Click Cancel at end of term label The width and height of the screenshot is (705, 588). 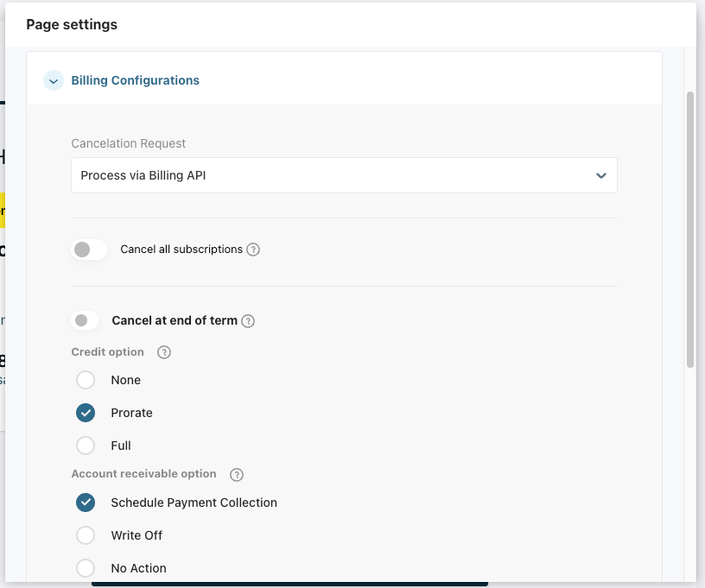coord(175,320)
